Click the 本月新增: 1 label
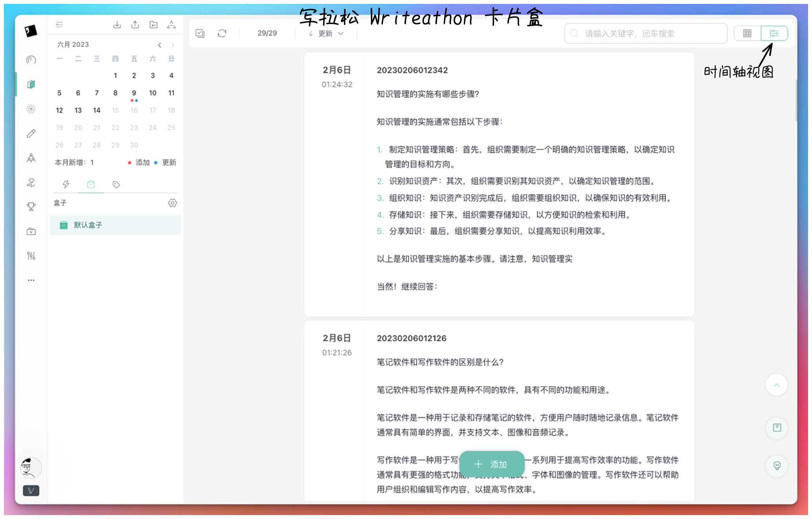The image size is (812, 519). pos(74,162)
